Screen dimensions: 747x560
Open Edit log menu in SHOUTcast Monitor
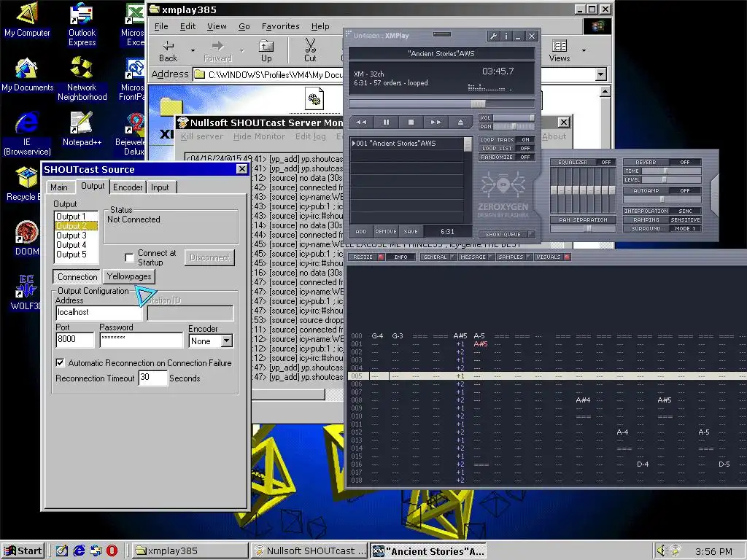(x=311, y=136)
